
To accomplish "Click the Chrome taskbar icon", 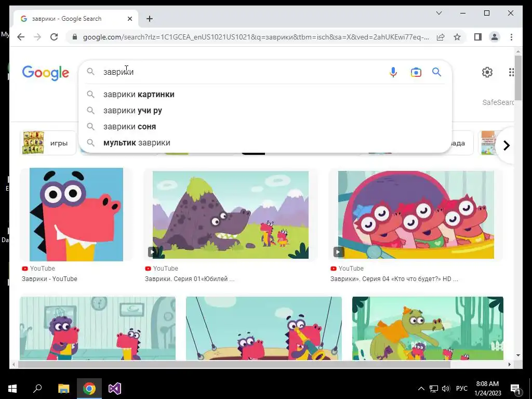I will (x=89, y=389).
